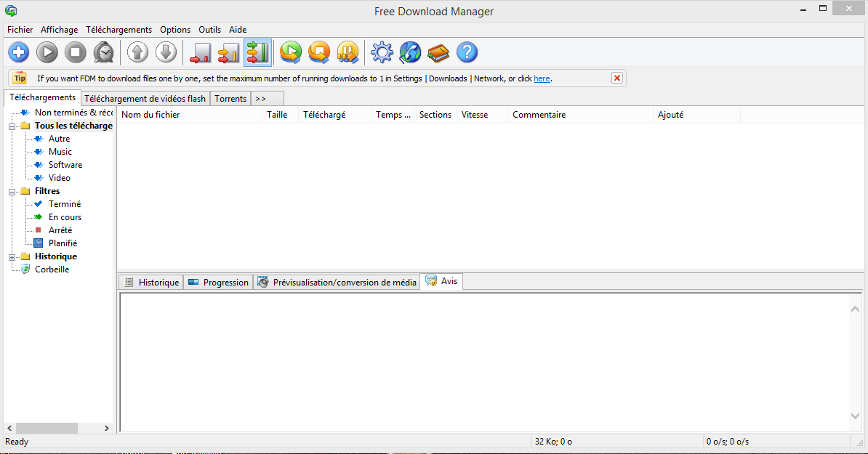
Task: Collapse the Filtres tree node
Action: pyautogui.click(x=12, y=192)
